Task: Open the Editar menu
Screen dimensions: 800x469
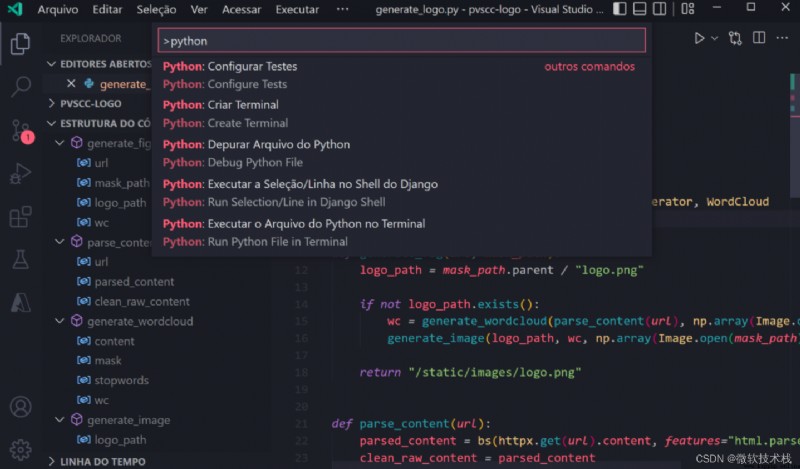Action: click(107, 9)
